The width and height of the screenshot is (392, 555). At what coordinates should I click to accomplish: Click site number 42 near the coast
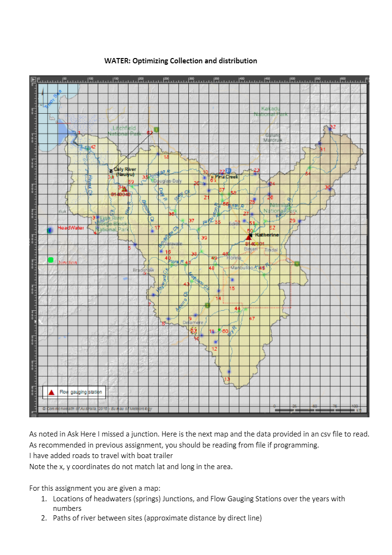(x=93, y=146)
